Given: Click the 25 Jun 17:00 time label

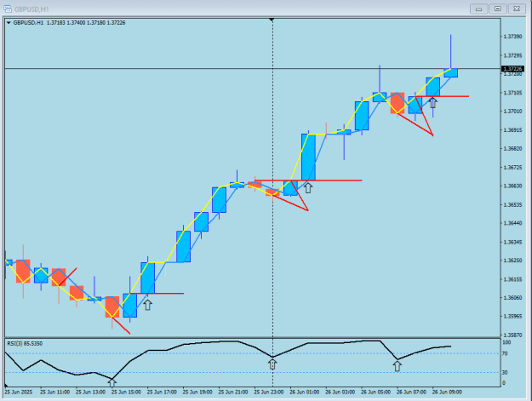Looking at the screenshot, I should pyautogui.click(x=162, y=392).
